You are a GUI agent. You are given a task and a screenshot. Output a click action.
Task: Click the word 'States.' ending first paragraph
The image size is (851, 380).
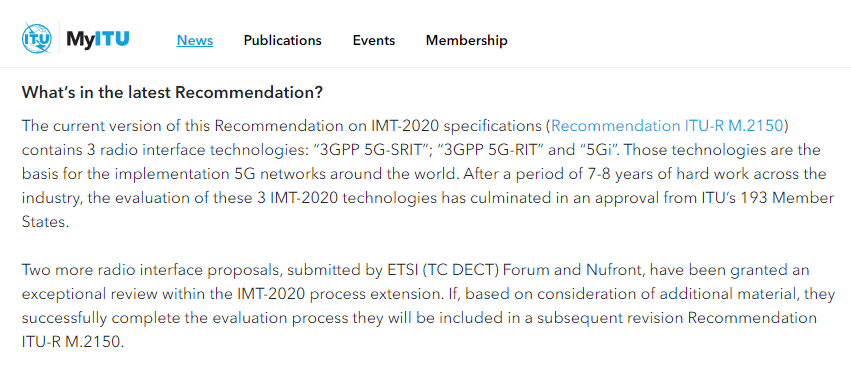[46, 222]
